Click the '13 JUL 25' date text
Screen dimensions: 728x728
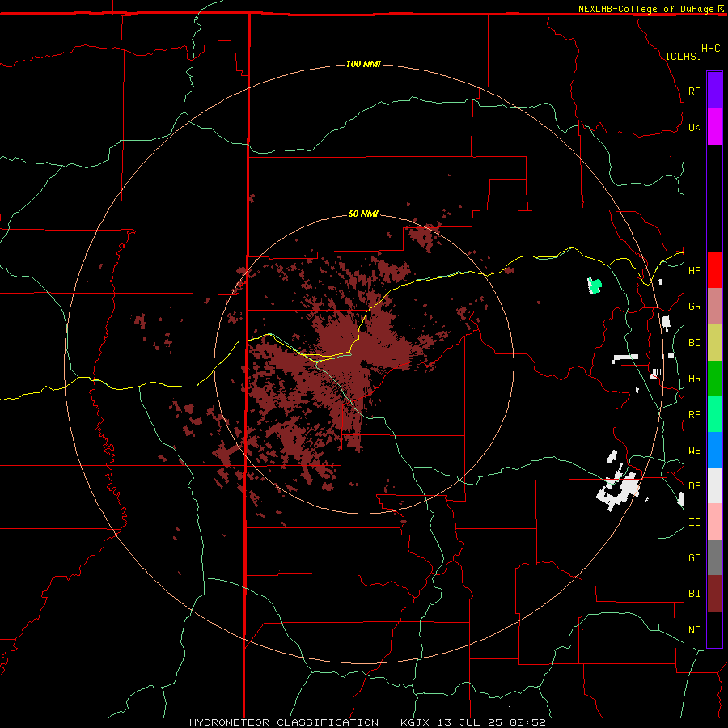pos(471,722)
